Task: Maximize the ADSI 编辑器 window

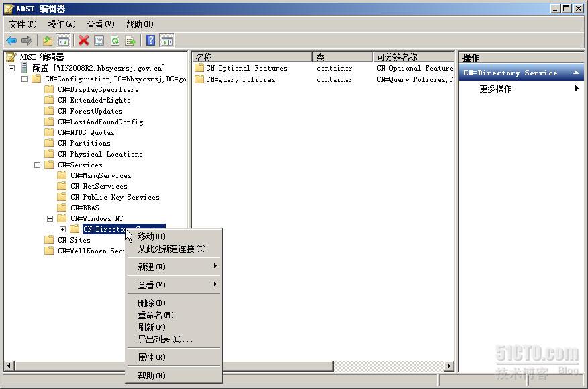Action: click(x=567, y=8)
